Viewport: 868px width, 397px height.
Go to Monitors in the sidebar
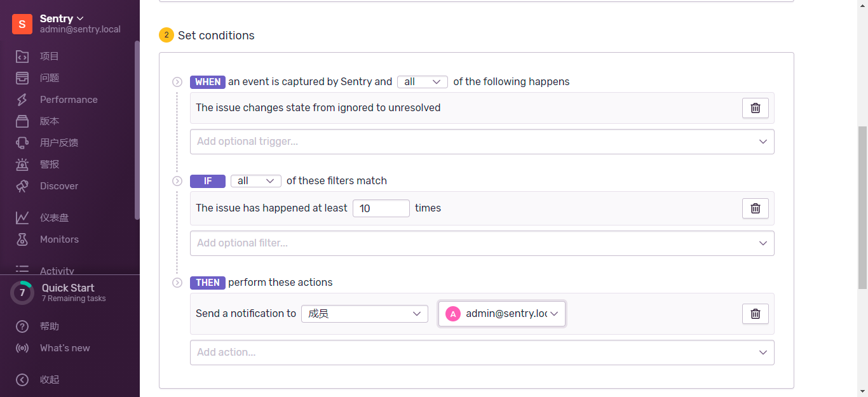click(59, 239)
